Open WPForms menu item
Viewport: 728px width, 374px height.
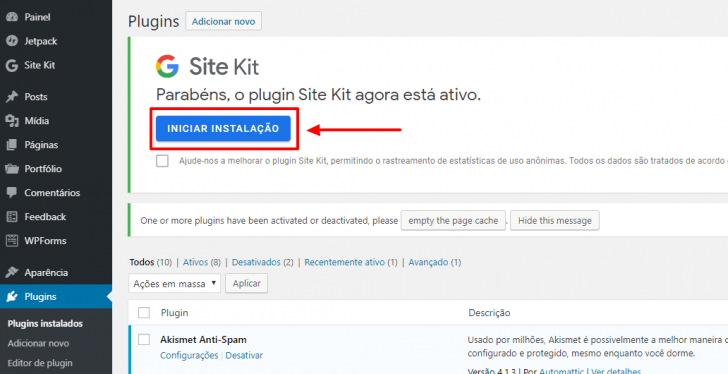click(x=56, y=241)
